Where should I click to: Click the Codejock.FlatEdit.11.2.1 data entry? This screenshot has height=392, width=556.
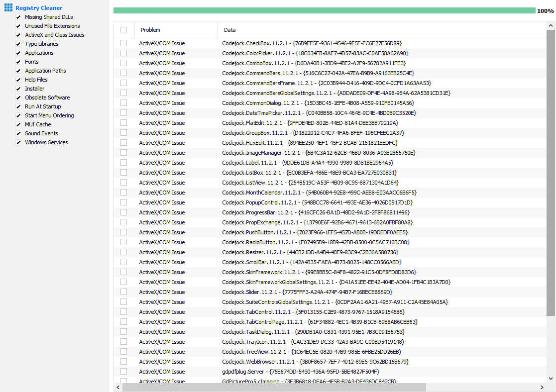click(310, 123)
